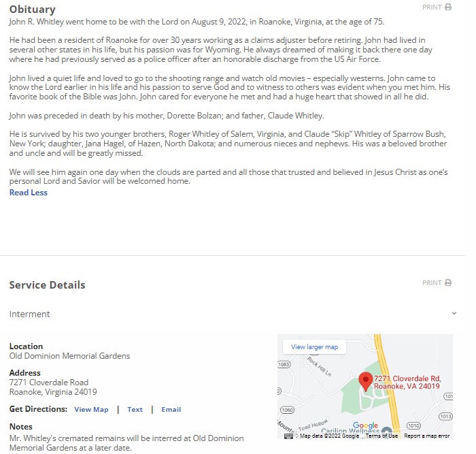Click Report a map error
The width and height of the screenshot is (476, 454).
point(427,436)
